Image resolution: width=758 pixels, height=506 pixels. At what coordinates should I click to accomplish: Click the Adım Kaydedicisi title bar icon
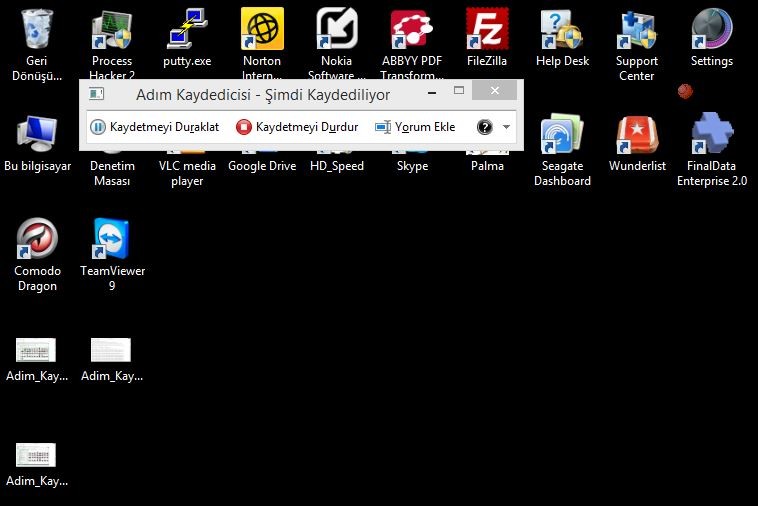pos(97,94)
